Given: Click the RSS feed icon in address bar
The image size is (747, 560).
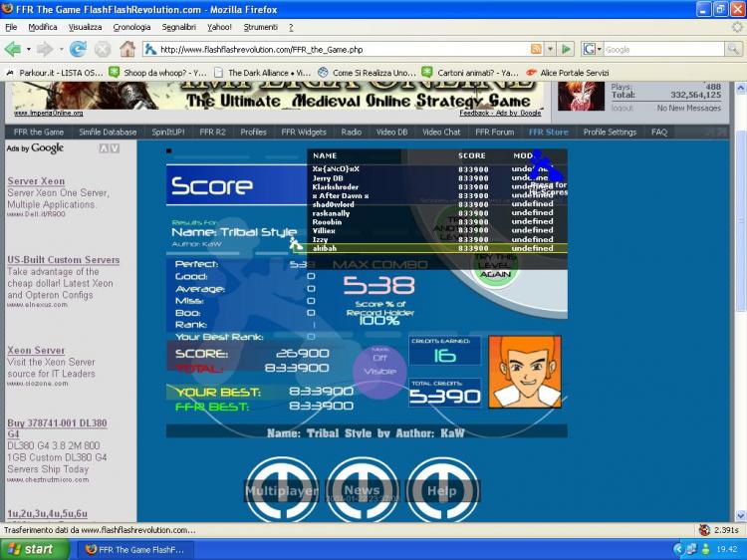Looking at the screenshot, I should click(536, 49).
